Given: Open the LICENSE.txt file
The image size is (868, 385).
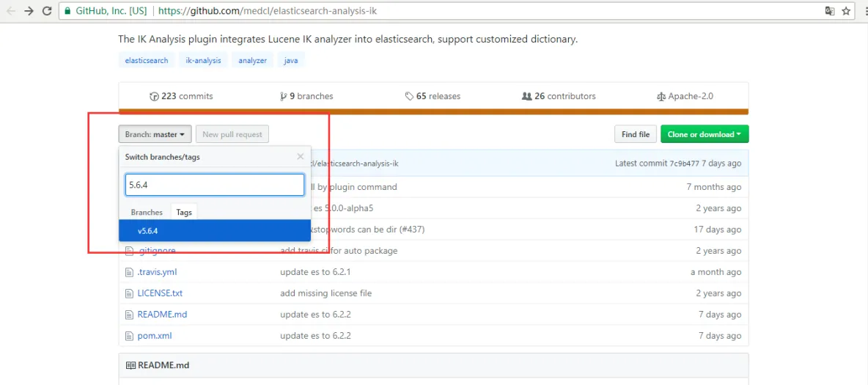Looking at the screenshot, I should click(160, 293).
